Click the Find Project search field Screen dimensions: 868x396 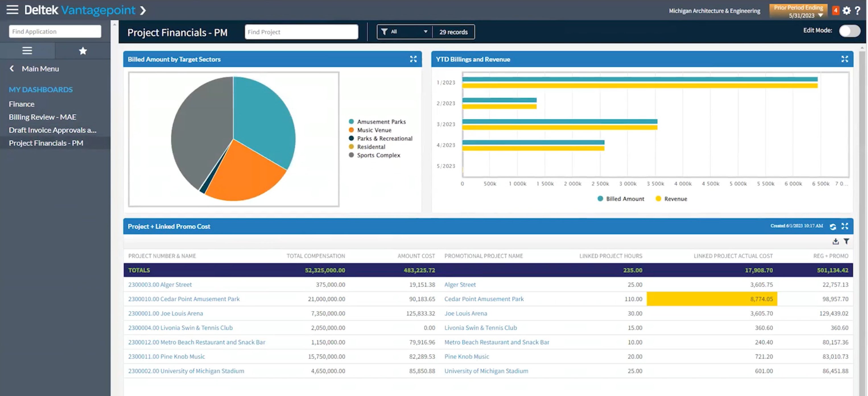tap(301, 32)
